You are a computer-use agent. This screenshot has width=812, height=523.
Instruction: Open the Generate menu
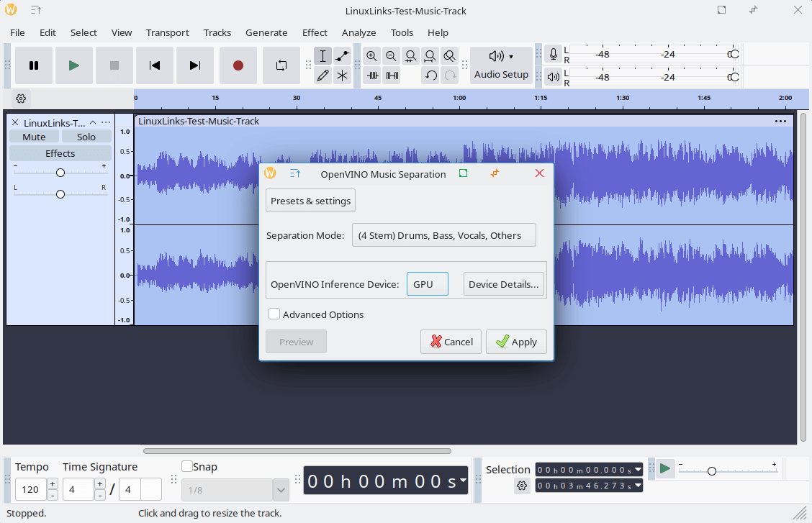pyautogui.click(x=266, y=32)
